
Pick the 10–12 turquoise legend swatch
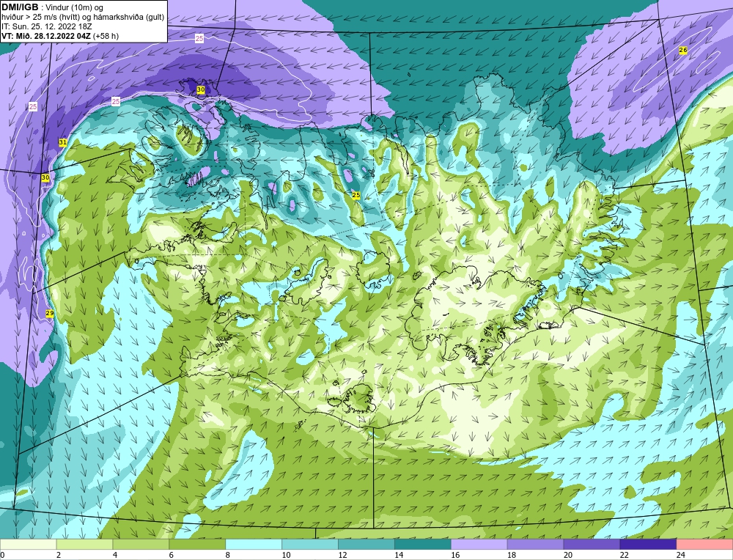[x=310, y=544]
